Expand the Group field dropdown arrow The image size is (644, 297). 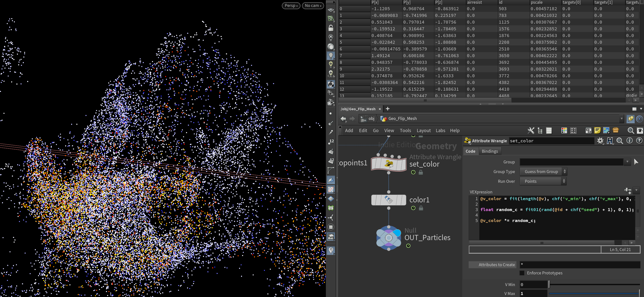(627, 162)
